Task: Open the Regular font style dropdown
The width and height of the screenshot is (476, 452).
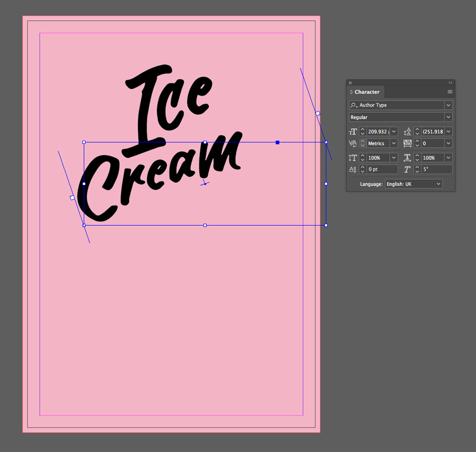Action: pos(449,117)
